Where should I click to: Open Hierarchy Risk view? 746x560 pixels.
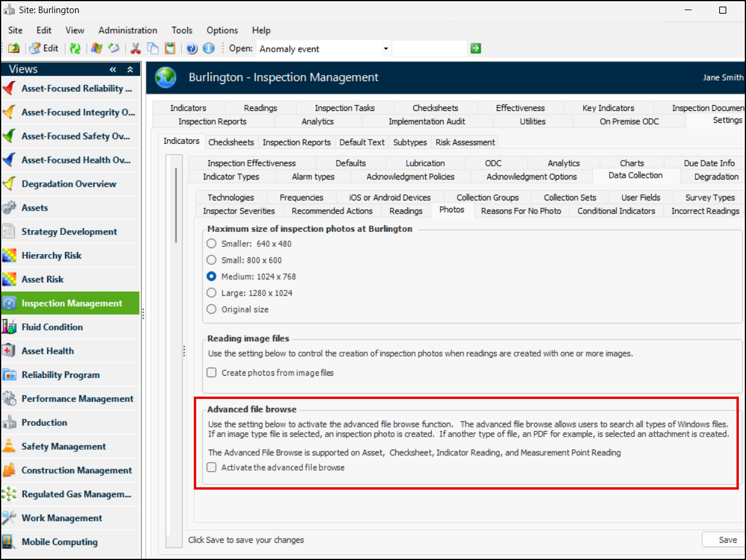click(70, 255)
